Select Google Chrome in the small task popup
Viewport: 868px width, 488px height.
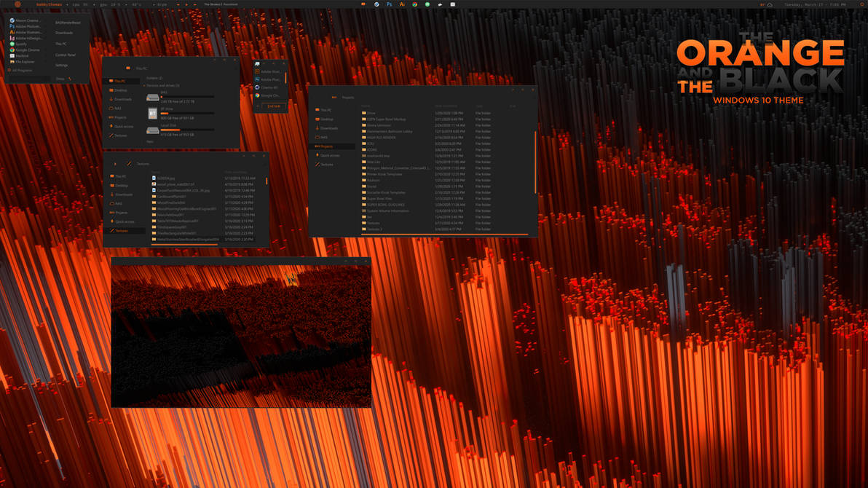click(269, 95)
